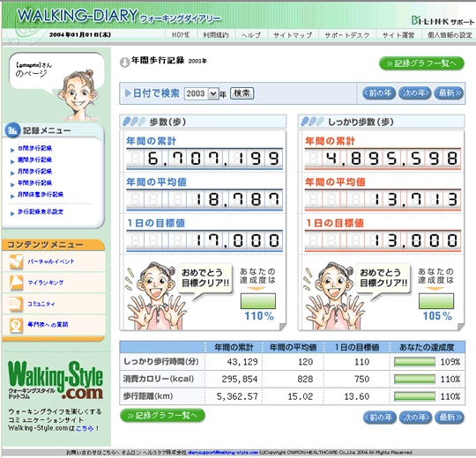Click the 13,000 daily goal counter
This screenshot has height=458, width=476.
click(383, 240)
